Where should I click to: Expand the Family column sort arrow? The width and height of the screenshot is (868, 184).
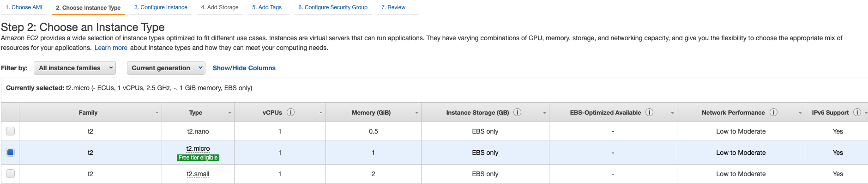tap(157, 113)
